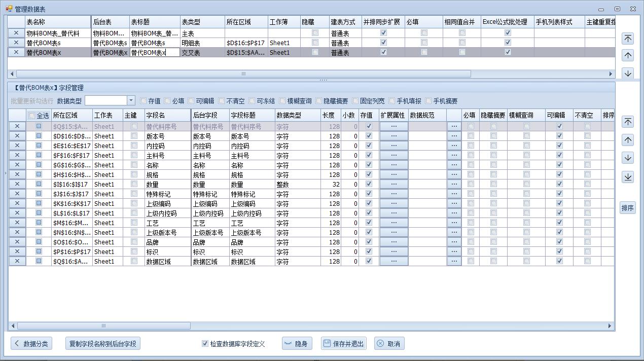Screen dimensions: 644x361
Task: Toggle the 检查数据库字段定义 checkbox
Action: 205,344
